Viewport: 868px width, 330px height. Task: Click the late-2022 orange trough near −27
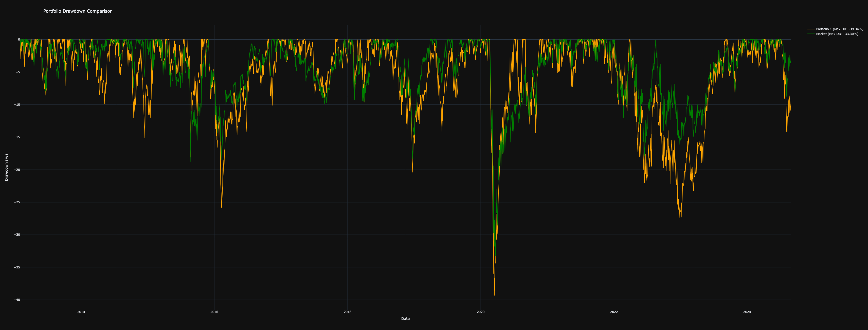[680, 217]
